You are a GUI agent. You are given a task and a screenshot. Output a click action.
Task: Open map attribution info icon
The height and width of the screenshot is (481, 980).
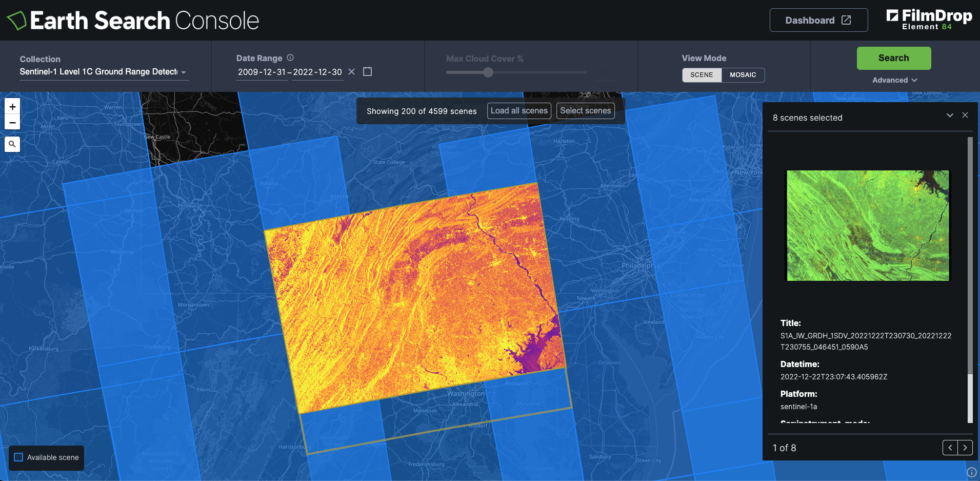(971, 472)
